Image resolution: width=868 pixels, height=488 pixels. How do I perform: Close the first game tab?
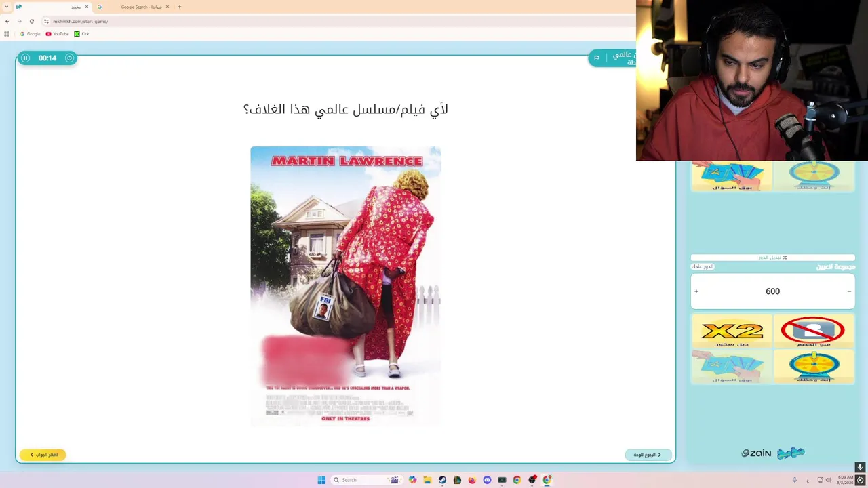87,7
